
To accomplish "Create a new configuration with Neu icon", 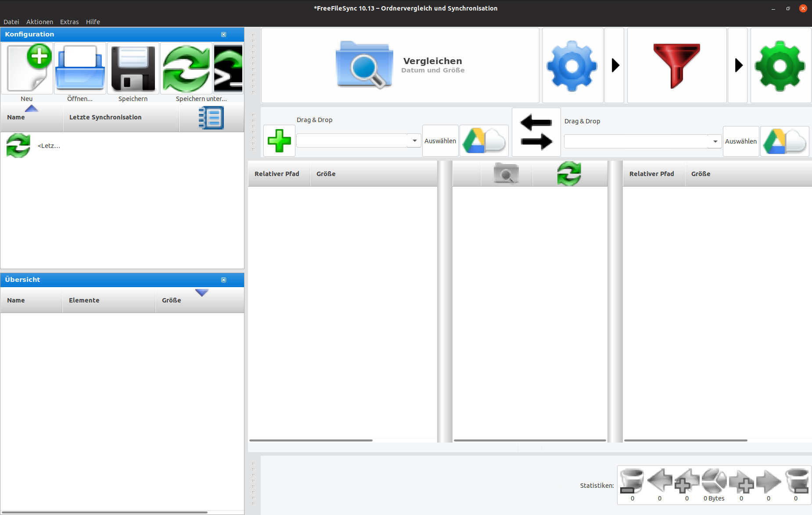I will click(27, 68).
